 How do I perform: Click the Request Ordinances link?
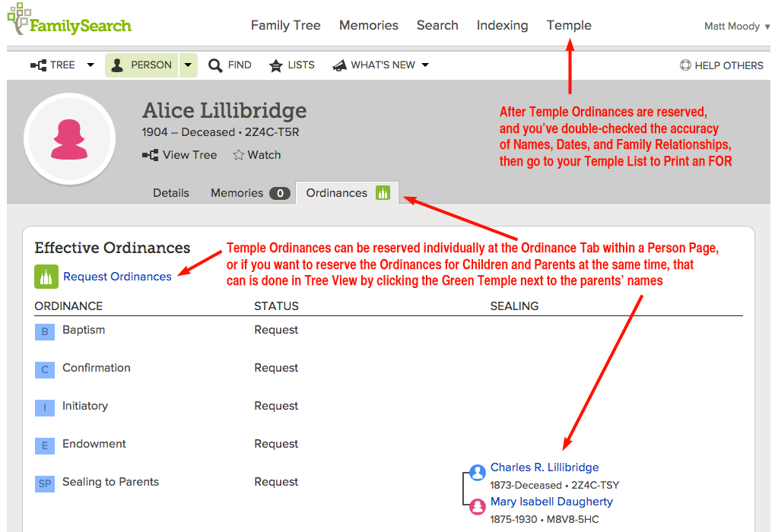pos(118,277)
